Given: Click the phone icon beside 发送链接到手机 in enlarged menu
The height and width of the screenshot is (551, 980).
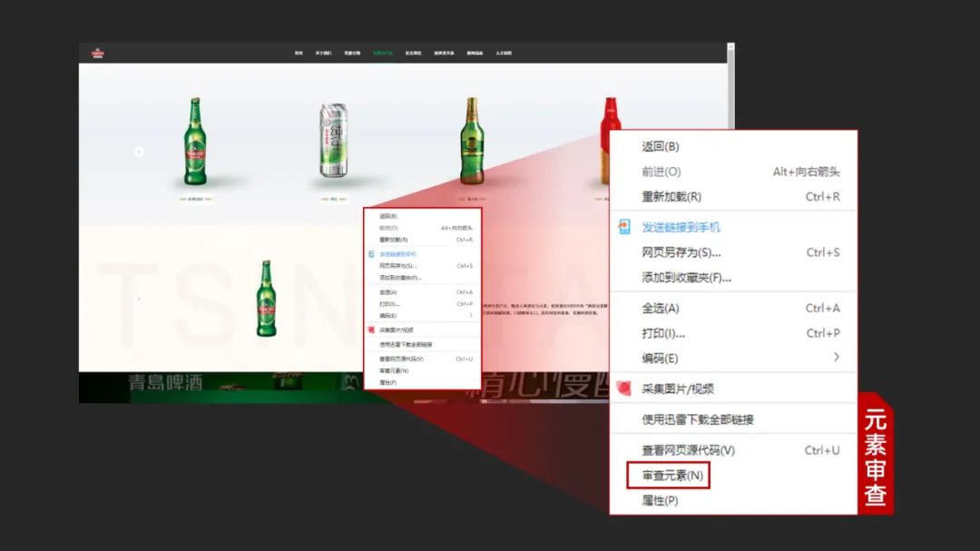Looking at the screenshot, I should click(x=623, y=226).
